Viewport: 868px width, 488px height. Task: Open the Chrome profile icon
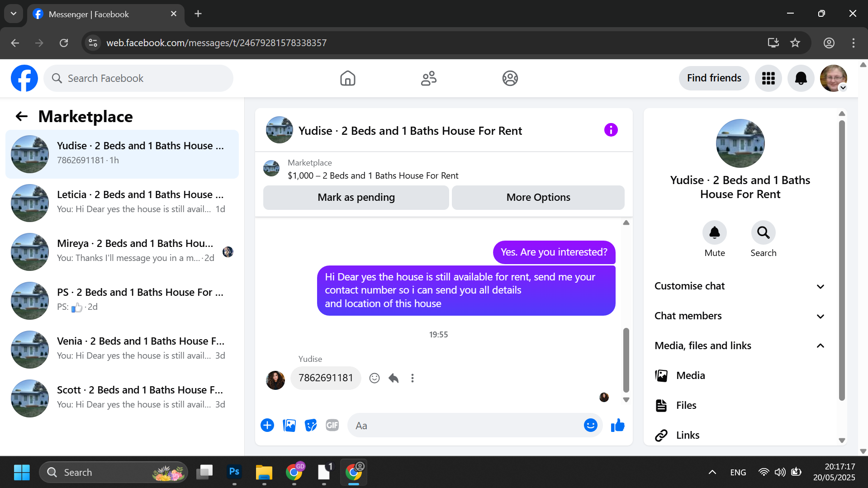tap(829, 43)
